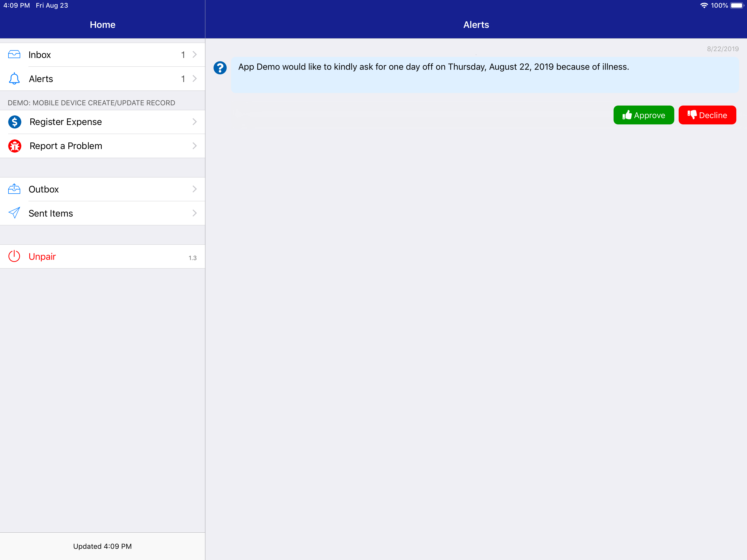
Task: Click the dollar sign expense icon
Action: point(15,122)
